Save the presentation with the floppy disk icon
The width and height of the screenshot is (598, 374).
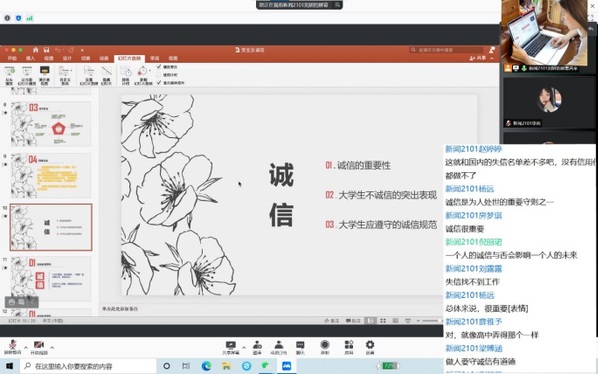tap(46, 50)
